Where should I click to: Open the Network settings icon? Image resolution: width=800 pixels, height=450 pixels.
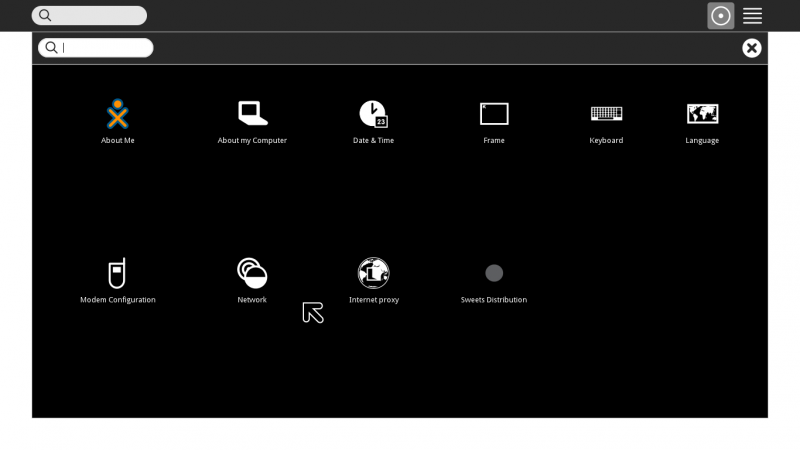pyautogui.click(x=252, y=272)
